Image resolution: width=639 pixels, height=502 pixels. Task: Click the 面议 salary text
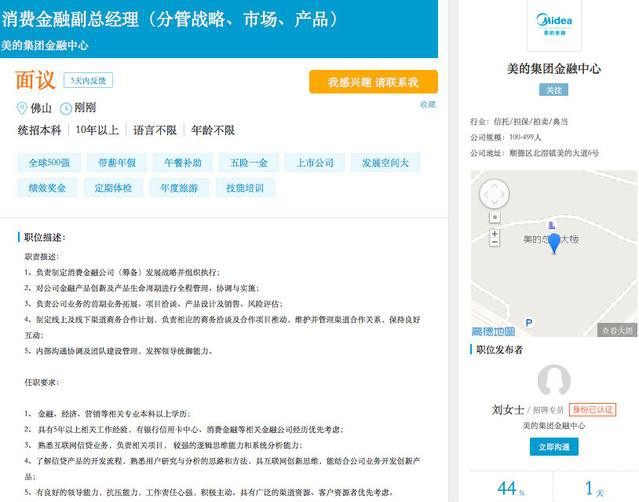pyautogui.click(x=35, y=80)
